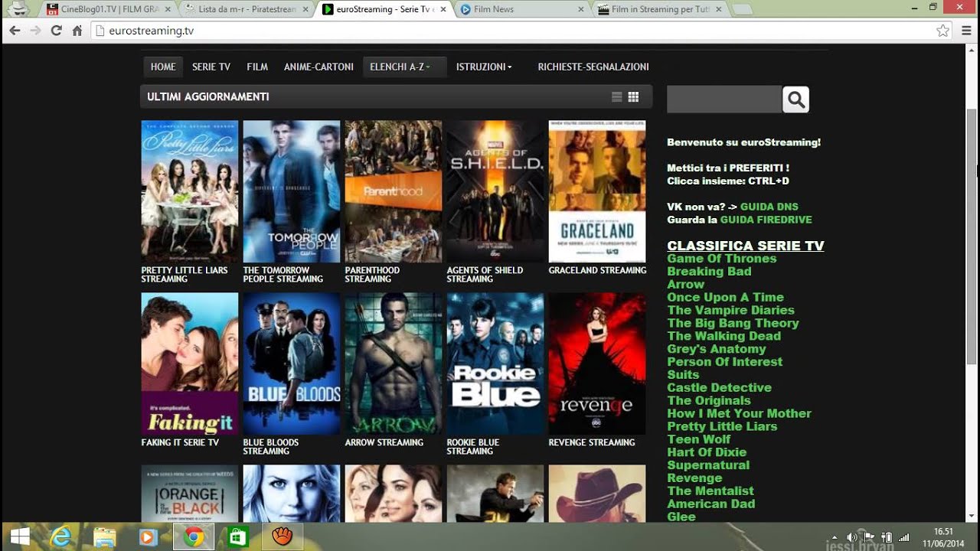The image size is (980, 551).
Task: Show hidden tray icons arrow
Action: 835,537
